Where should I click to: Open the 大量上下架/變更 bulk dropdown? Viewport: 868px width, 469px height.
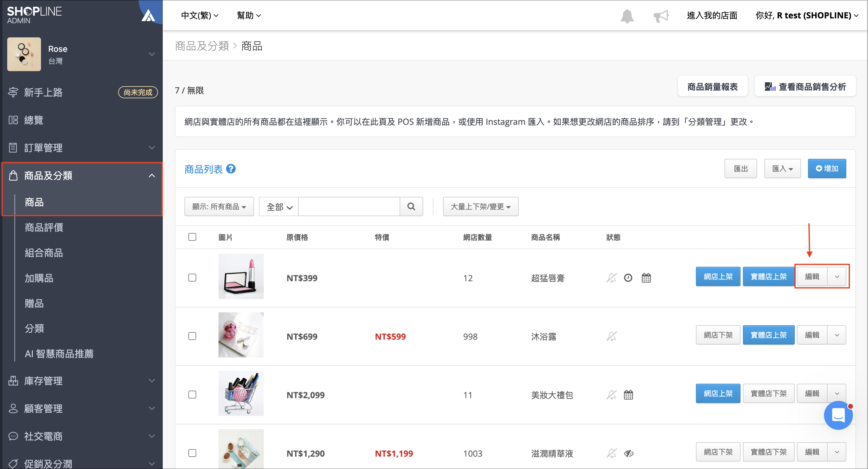pos(480,206)
